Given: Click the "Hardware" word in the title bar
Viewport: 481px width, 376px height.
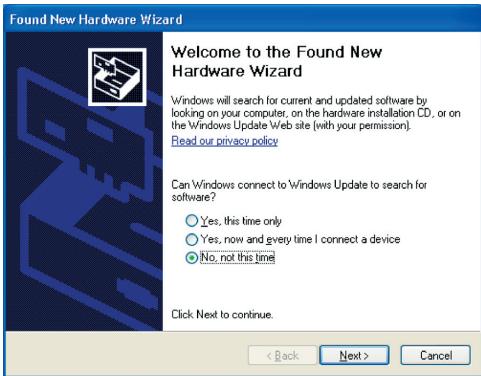Looking at the screenshot, I should point(108,19).
